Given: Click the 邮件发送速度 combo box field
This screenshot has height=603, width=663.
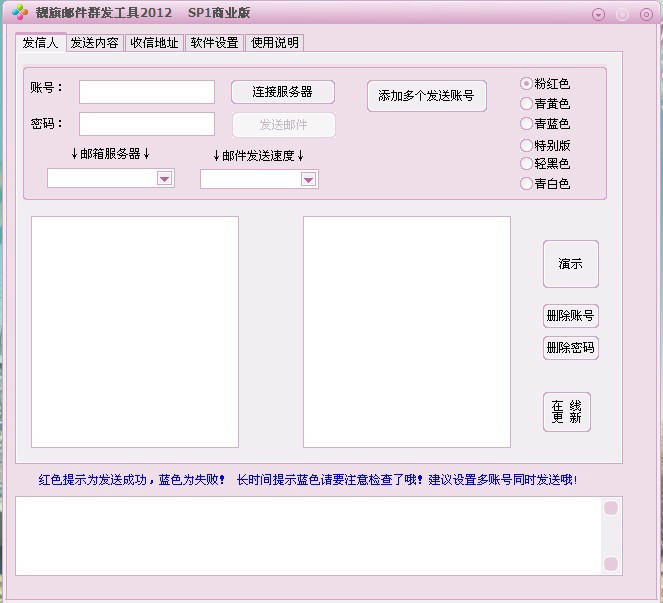Looking at the screenshot, I should [x=259, y=180].
